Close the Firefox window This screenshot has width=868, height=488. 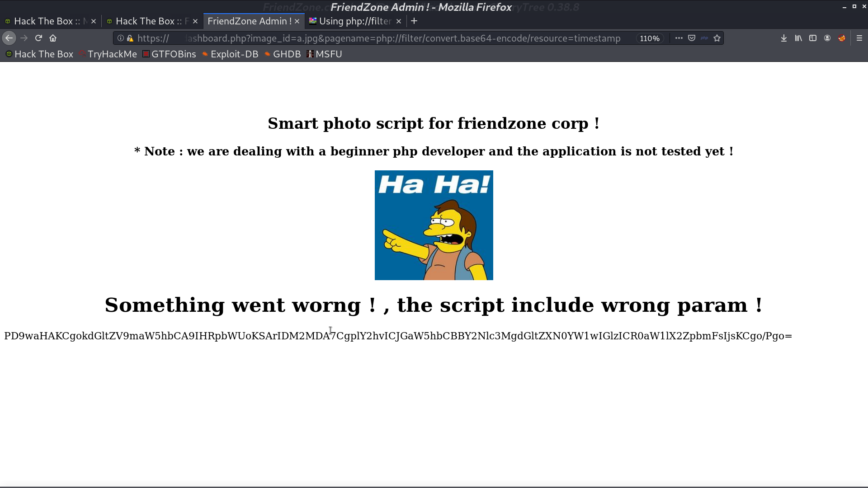point(864,7)
